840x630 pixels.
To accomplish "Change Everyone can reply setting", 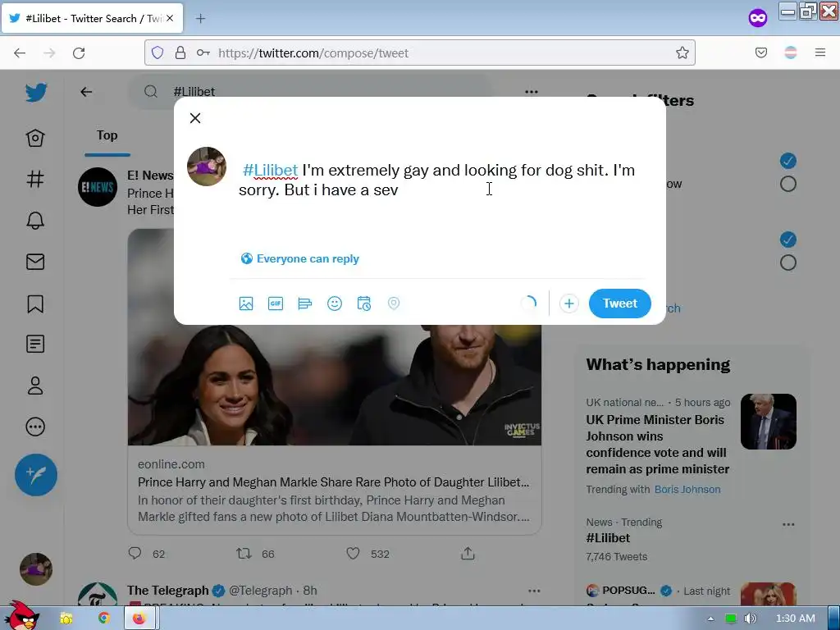I will point(300,258).
